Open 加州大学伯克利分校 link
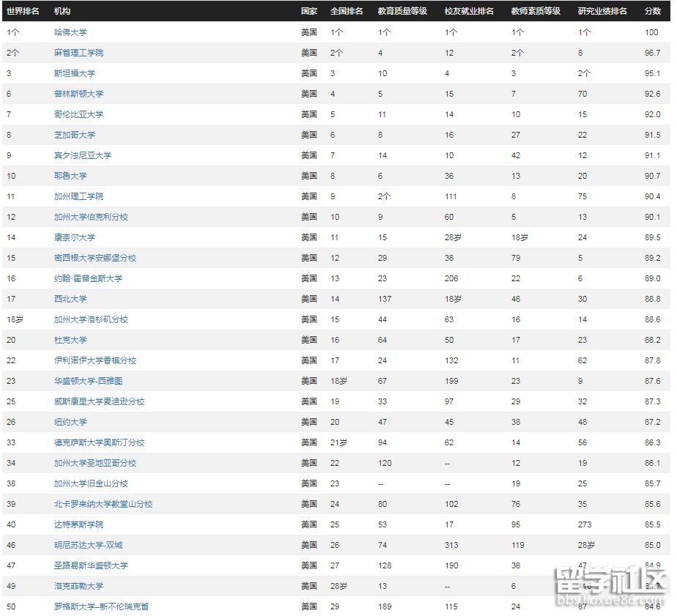The height and width of the screenshot is (616, 677). tap(91, 217)
